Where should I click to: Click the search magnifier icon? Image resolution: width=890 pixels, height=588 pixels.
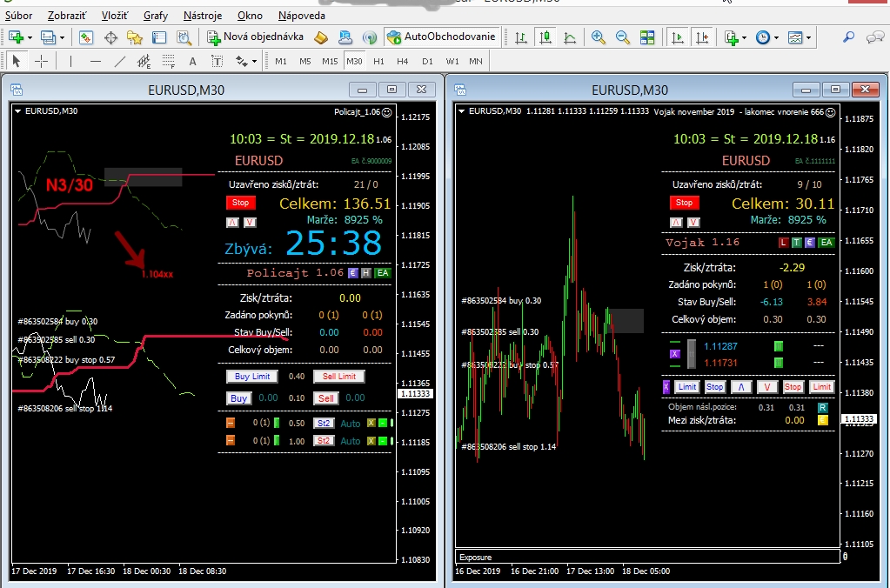[x=848, y=37]
